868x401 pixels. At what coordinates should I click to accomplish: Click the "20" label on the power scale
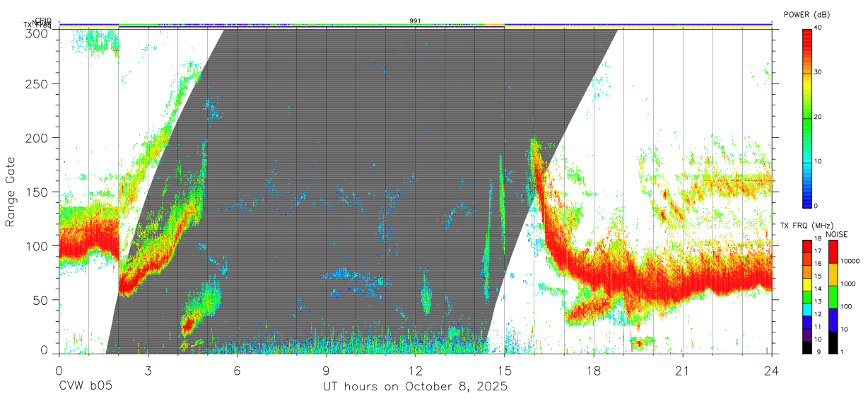click(x=819, y=117)
